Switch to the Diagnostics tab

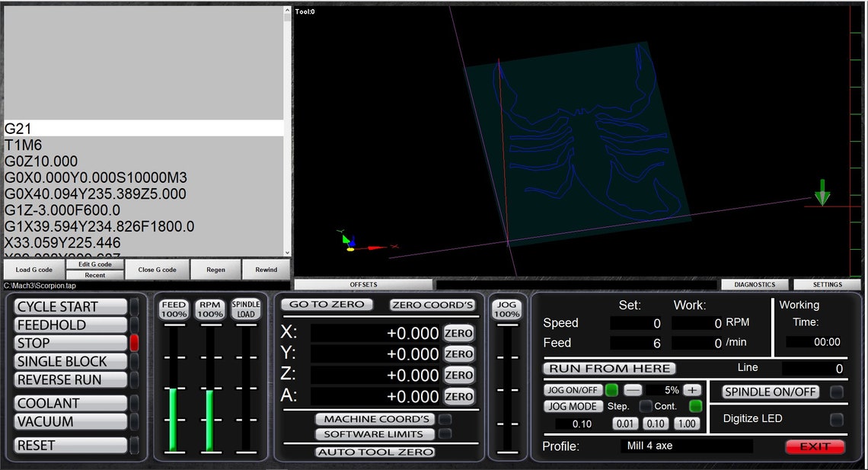[x=754, y=283]
